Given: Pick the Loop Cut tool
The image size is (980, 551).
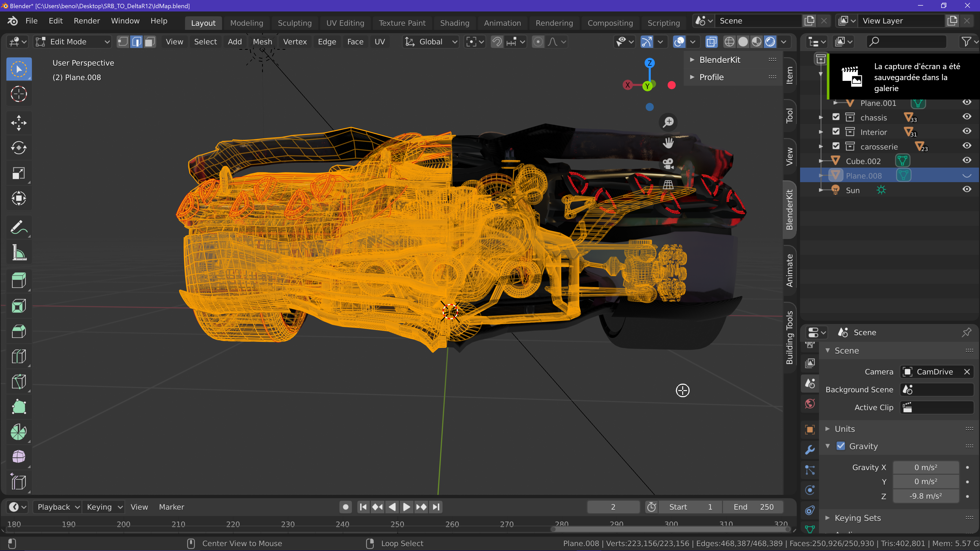Looking at the screenshot, I should pyautogui.click(x=19, y=356).
